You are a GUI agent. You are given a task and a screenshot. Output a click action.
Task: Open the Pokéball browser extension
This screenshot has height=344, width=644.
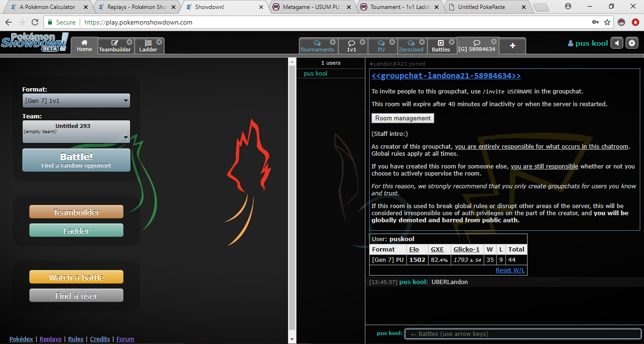pos(621,22)
